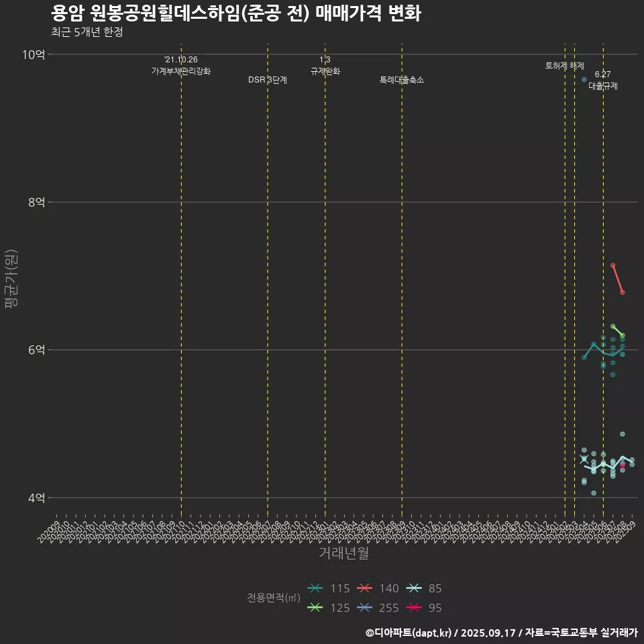The width and height of the screenshot is (644, 644).
Task: Select the '115' legend number label
Action: click(x=340, y=588)
